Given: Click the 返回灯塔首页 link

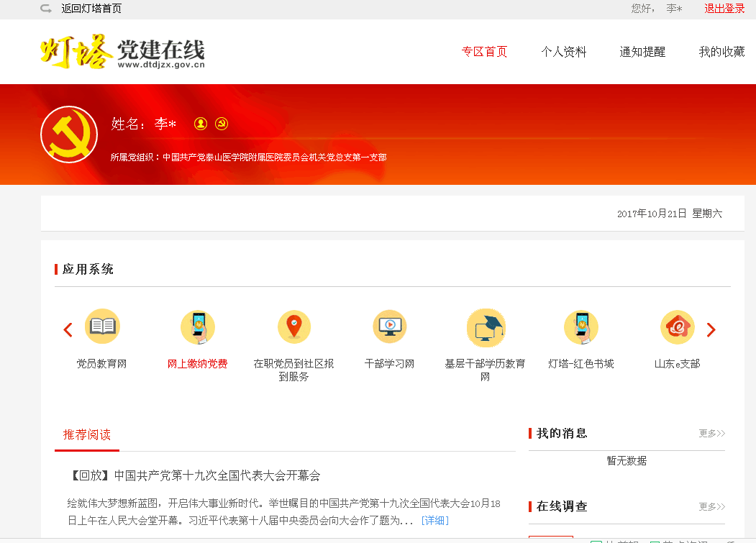Looking at the screenshot, I should (91, 9).
